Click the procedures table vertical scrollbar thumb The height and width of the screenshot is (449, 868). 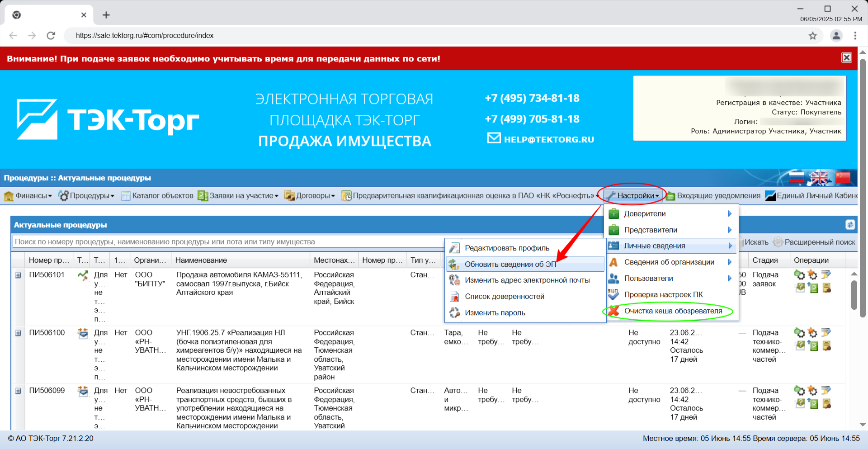pos(854,295)
